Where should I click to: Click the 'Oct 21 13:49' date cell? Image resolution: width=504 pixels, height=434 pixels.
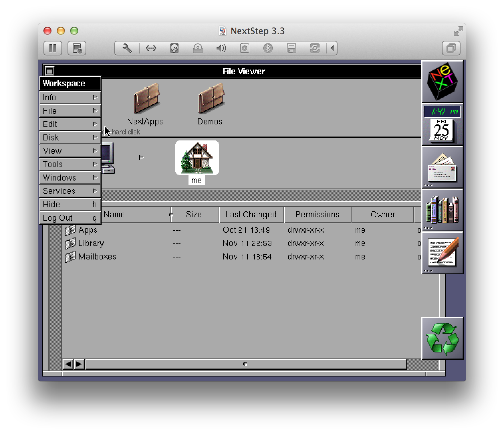click(x=246, y=230)
